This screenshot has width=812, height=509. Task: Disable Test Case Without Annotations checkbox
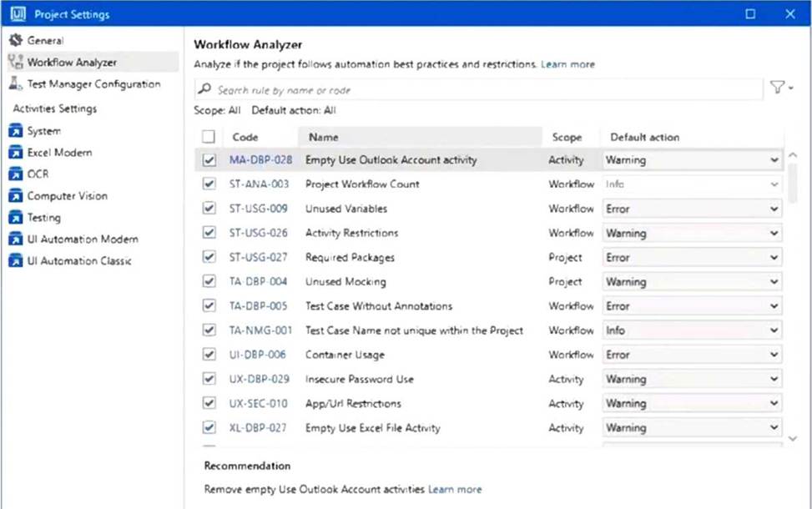pos(209,305)
